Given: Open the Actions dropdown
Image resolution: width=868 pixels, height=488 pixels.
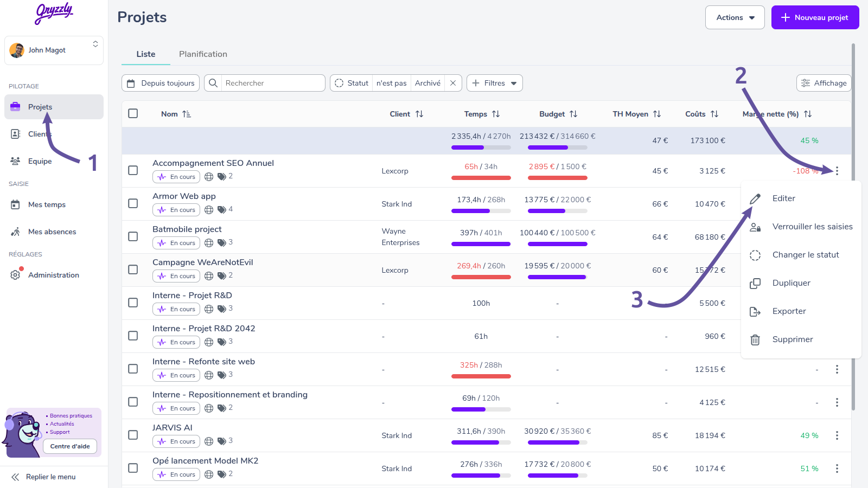Looking at the screenshot, I should point(735,17).
